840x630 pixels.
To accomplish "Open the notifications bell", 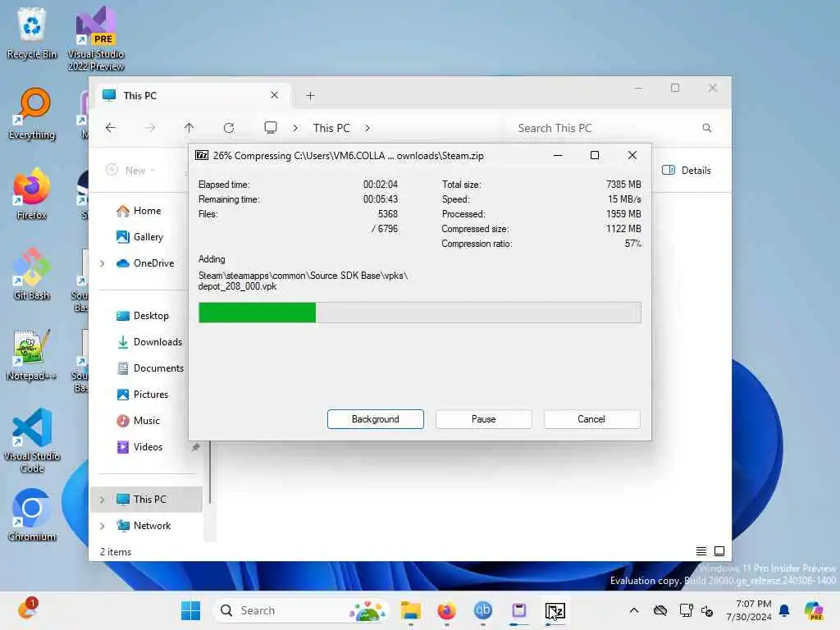I will (x=784, y=610).
